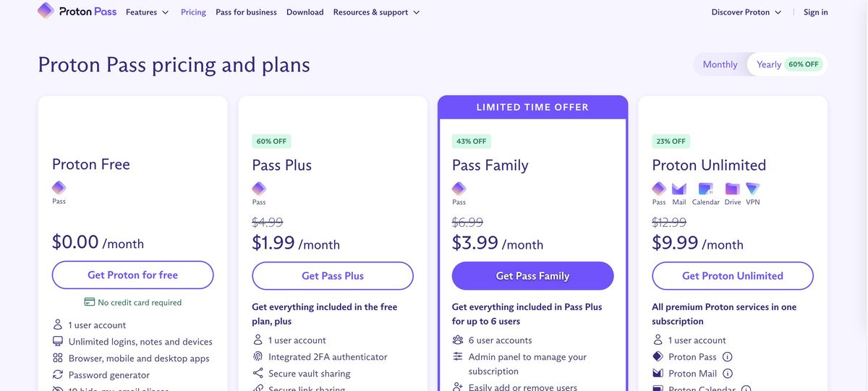Expand the Discover Proton menu
Image resolution: width=868 pixels, height=391 pixels.
746,12
